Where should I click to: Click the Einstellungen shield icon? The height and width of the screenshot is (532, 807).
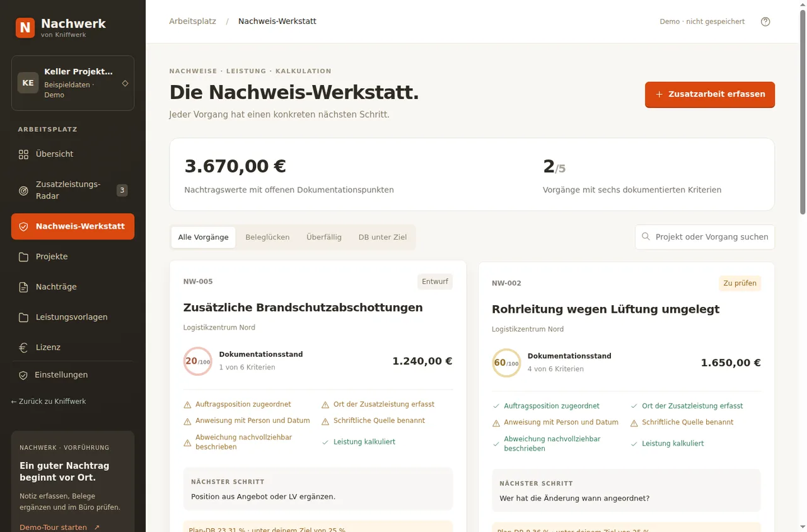(x=23, y=375)
